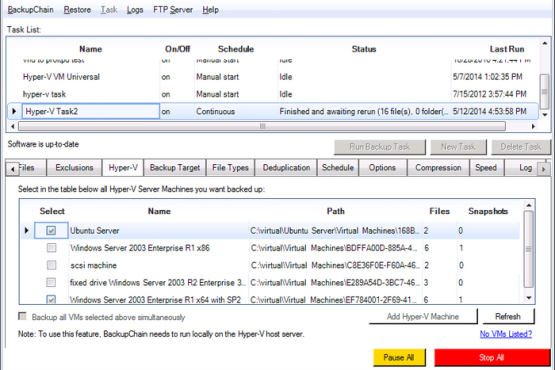Click the Last Run column header

[x=507, y=49]
